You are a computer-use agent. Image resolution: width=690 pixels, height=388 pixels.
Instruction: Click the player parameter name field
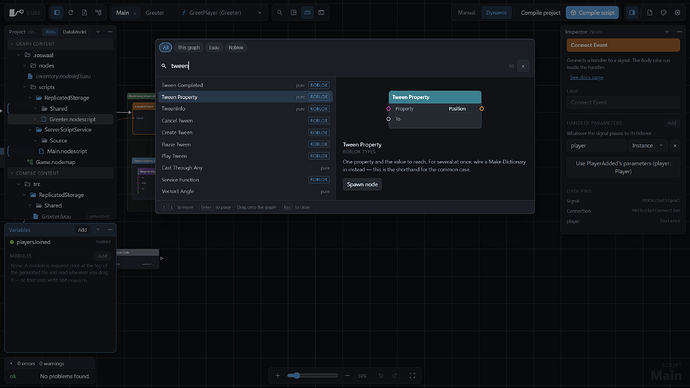coord(596,146)
